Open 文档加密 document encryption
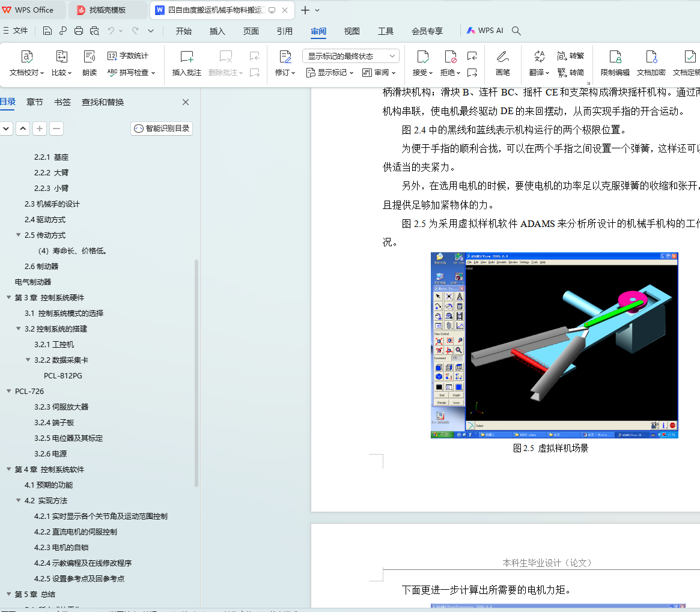The width and height of the screenshot is (700, 612). [x=651, y=63]
